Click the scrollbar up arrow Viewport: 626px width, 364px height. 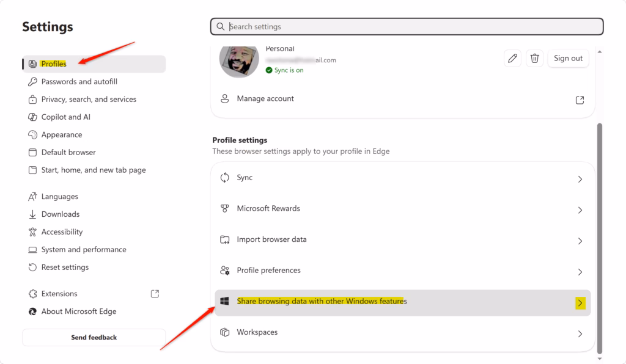599,52
